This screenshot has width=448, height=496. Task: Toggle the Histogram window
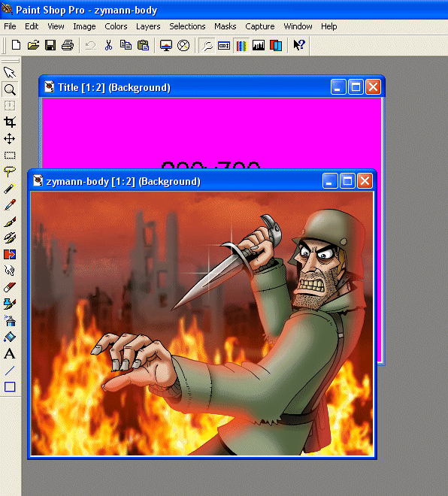click(259, 46)
